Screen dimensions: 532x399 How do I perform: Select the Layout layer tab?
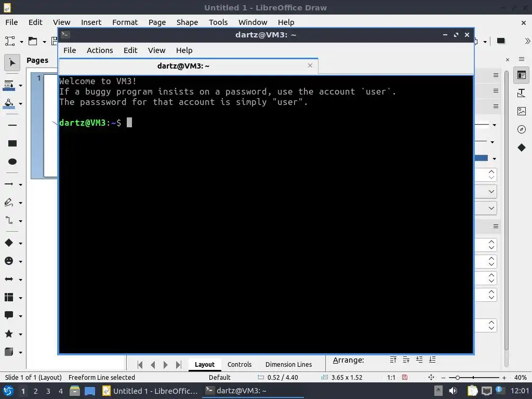point(205,364)
